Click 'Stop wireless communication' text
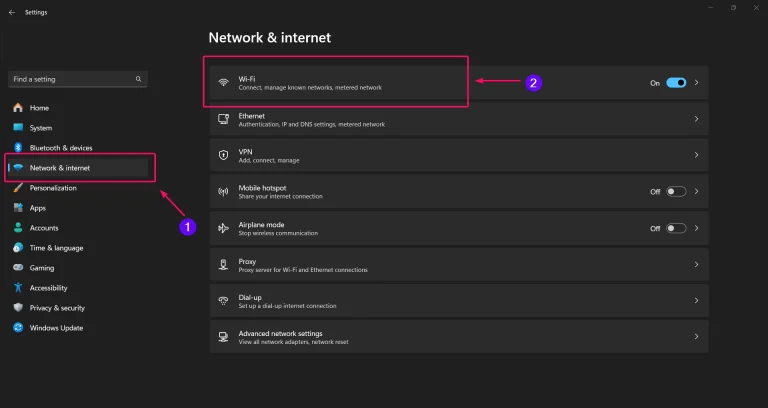This screenshot has width=768, height=408. pyautogui.click(x=278, y=233)
